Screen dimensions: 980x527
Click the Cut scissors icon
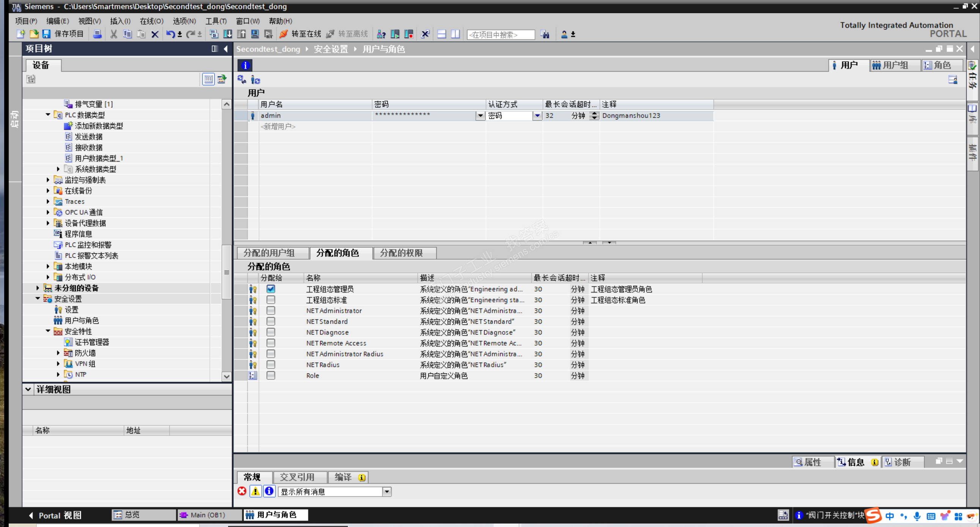point(113,34)
